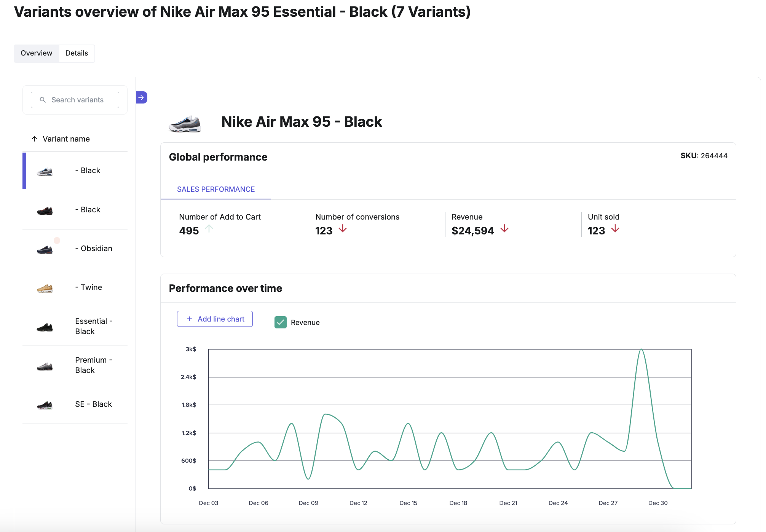Click the 3k$ y-axis label
Image resolution: width=766 pixels, height=532 pixels.
pyautogui.click(x=191, y=349)
